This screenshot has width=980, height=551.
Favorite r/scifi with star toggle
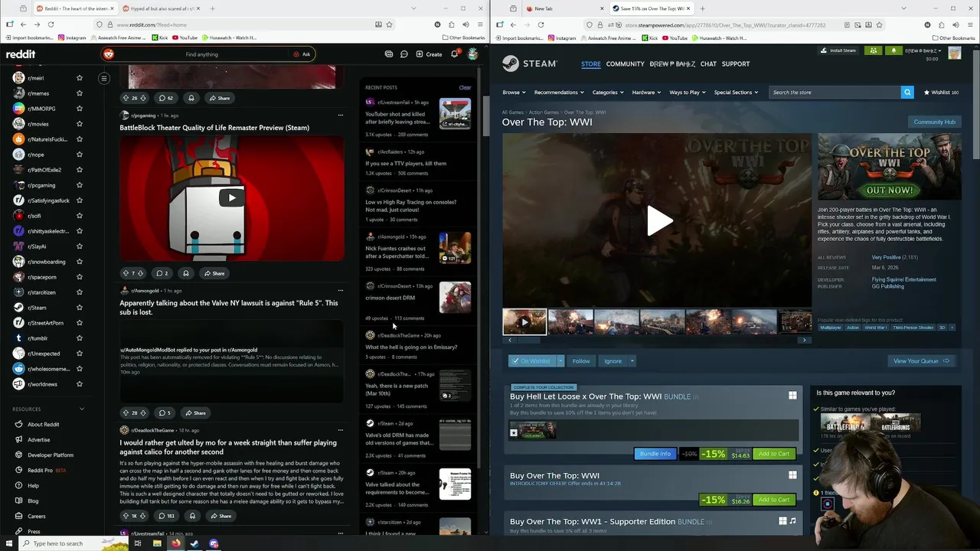[x=80, y=216]
